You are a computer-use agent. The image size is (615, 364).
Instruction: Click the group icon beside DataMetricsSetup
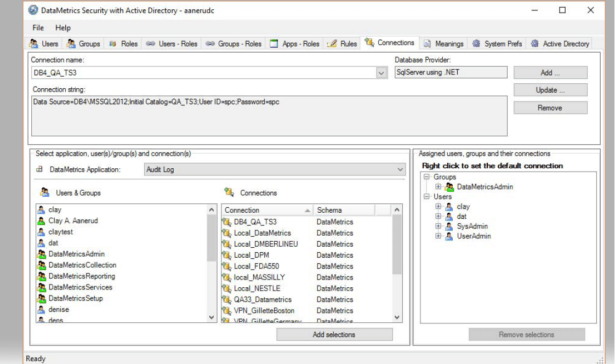(42, 299)
